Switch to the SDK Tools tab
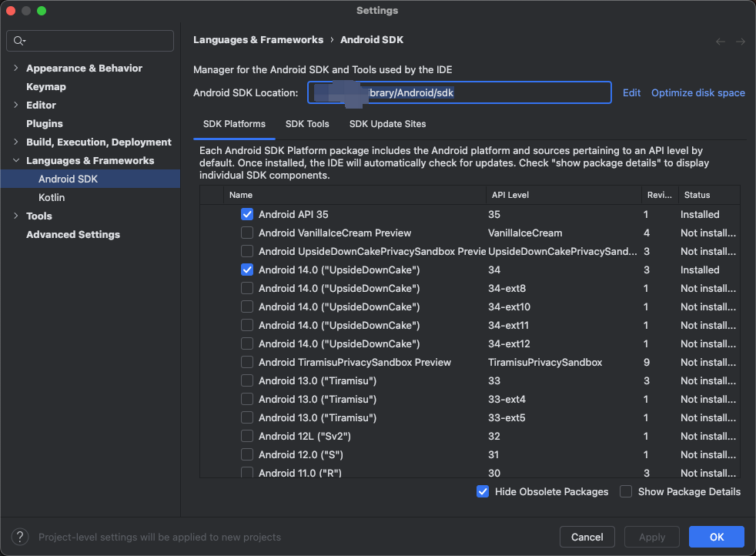The width and height of the screenshot is (756, 556). coord(307,124)
